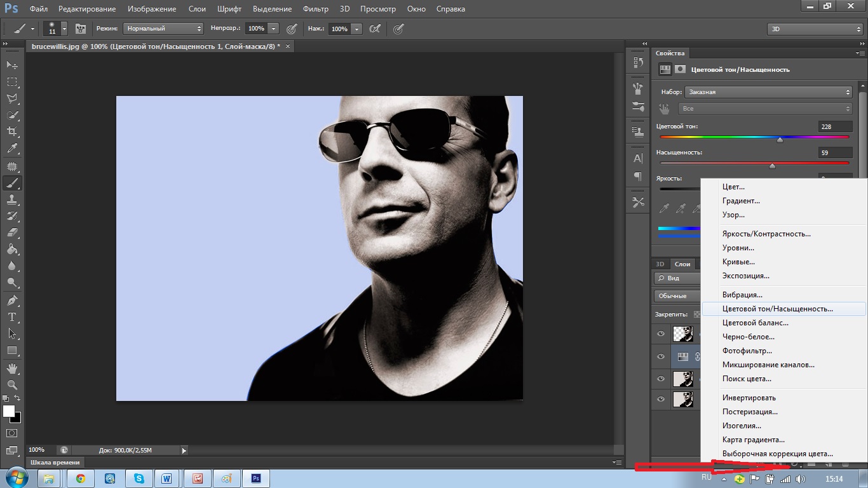868x488 pixels.
Task: Activate the Eraser tool
Action: click(12, 233)
